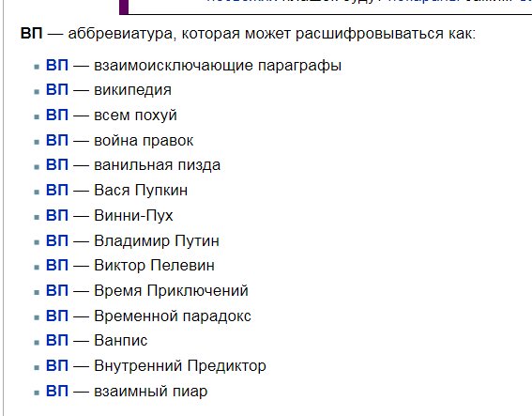Open the ВП link beside википедия
The width and height of the screenshot is (532, 416).
[57, 90]
